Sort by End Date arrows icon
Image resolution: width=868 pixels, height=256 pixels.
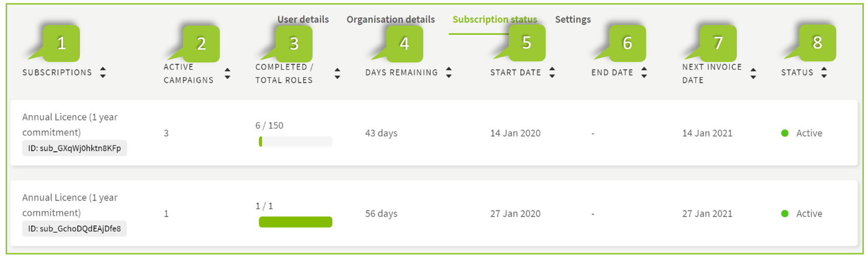coord(644,73)
